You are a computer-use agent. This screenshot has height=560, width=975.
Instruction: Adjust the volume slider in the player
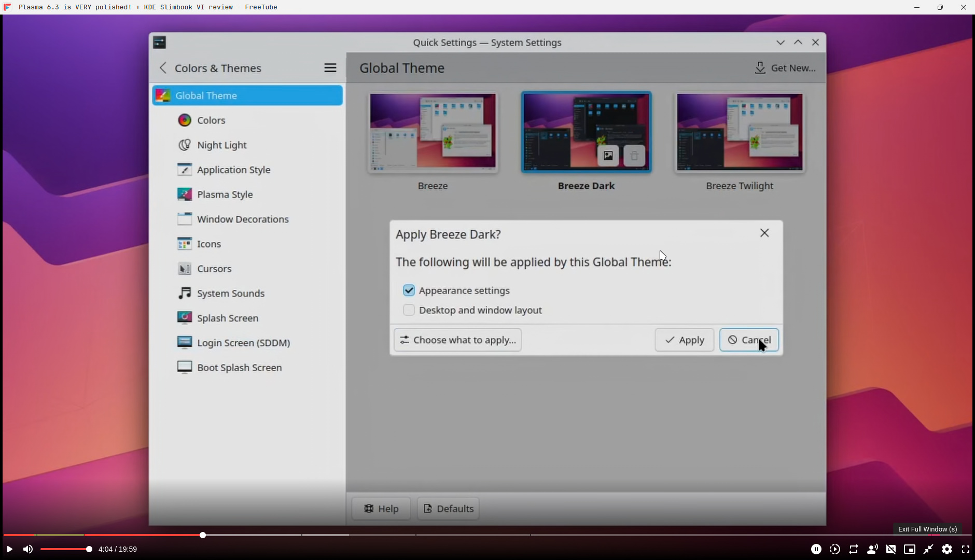[x=65, y=549]
